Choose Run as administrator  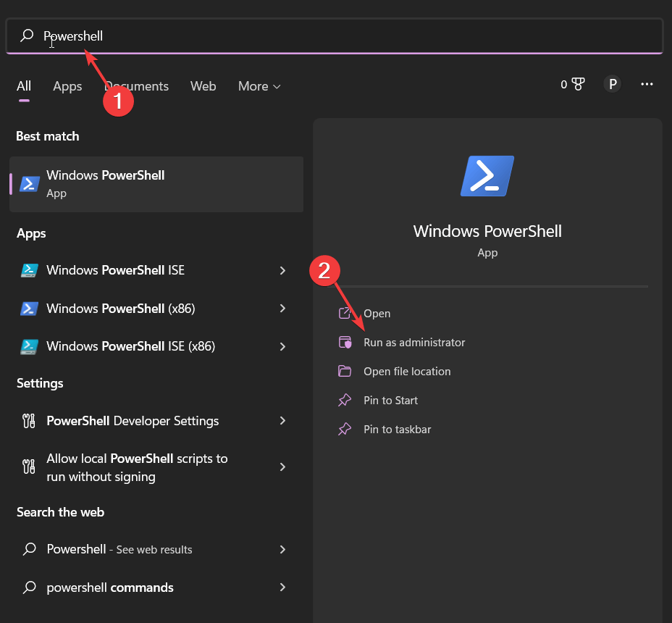coord(414,343)
